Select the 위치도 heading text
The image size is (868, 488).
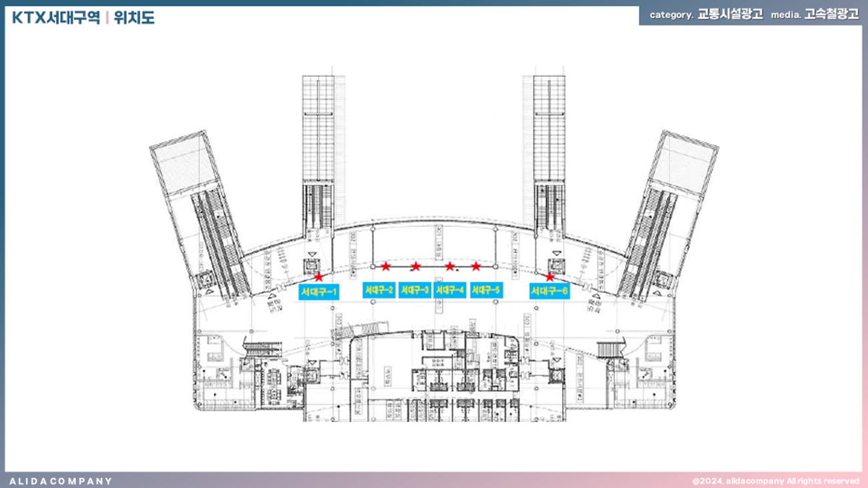pyautogui.click(x=134, y=18)
